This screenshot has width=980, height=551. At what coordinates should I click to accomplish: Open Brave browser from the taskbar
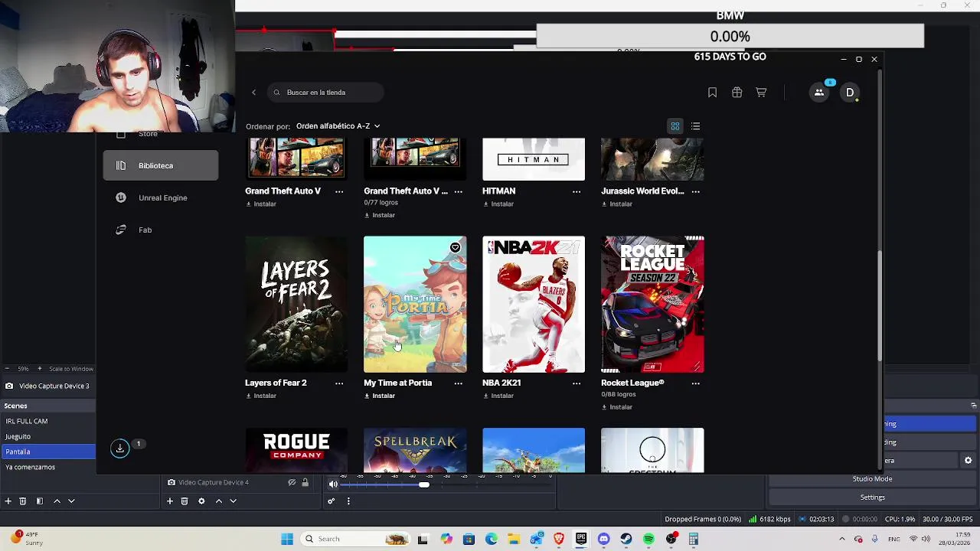click(559, 539)
